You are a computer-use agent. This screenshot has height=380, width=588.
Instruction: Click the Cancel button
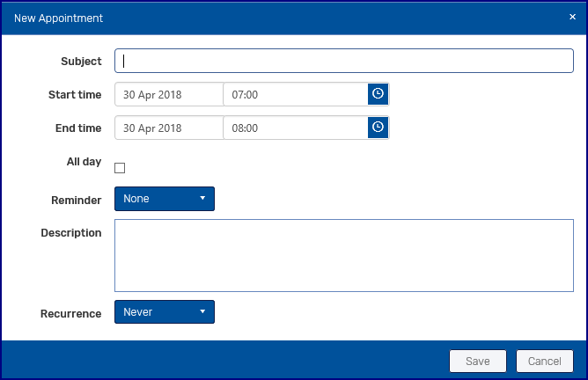[545, 362]
